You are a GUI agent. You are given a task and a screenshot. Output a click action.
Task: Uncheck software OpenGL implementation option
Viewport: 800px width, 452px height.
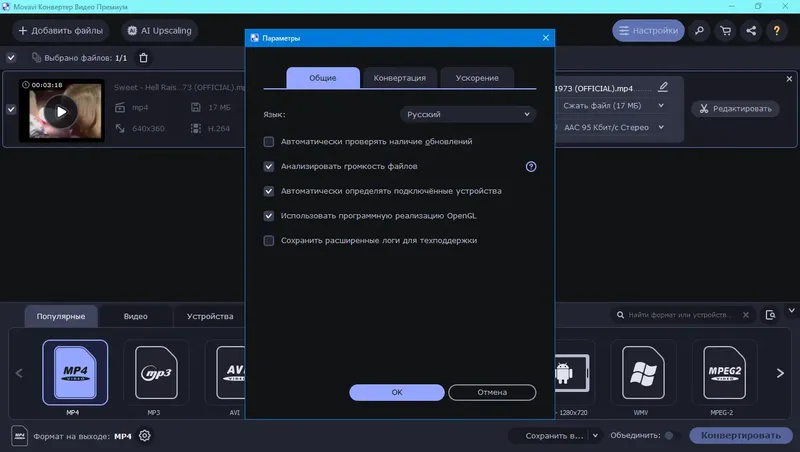point(268,216)
